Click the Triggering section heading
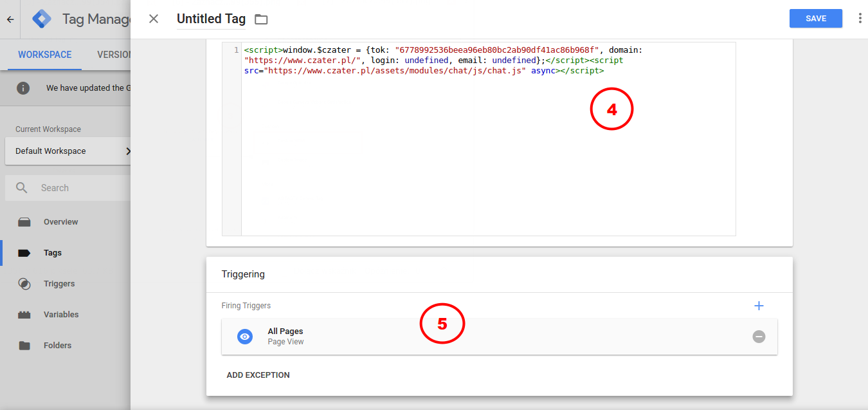The width and height of the screenshot is (868, 410). 243,274
